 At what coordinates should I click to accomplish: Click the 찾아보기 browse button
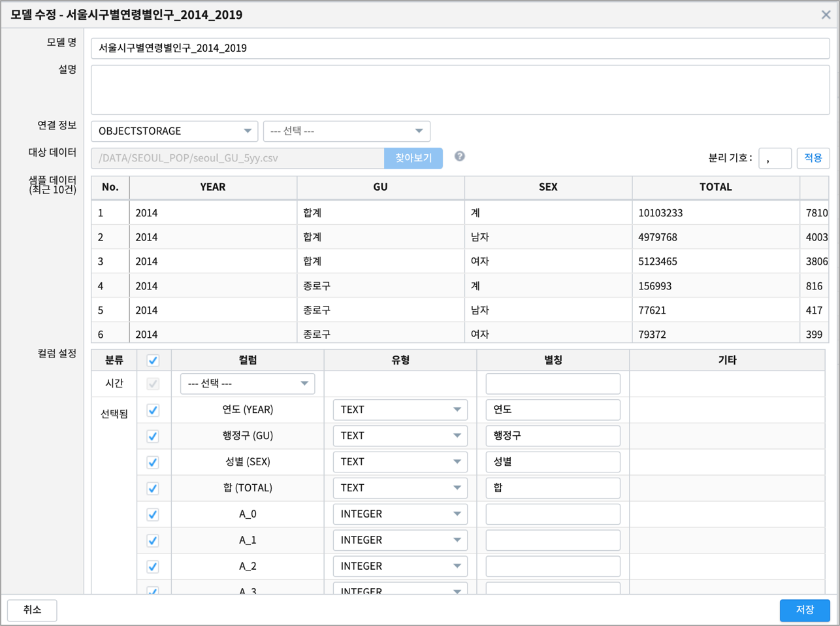[x=413, y=158]
